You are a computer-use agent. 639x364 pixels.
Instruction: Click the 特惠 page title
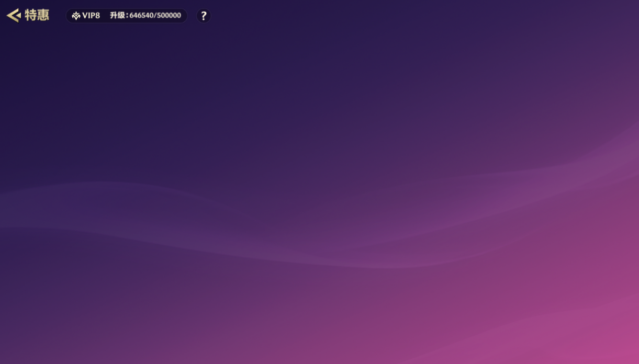(37, 15)
